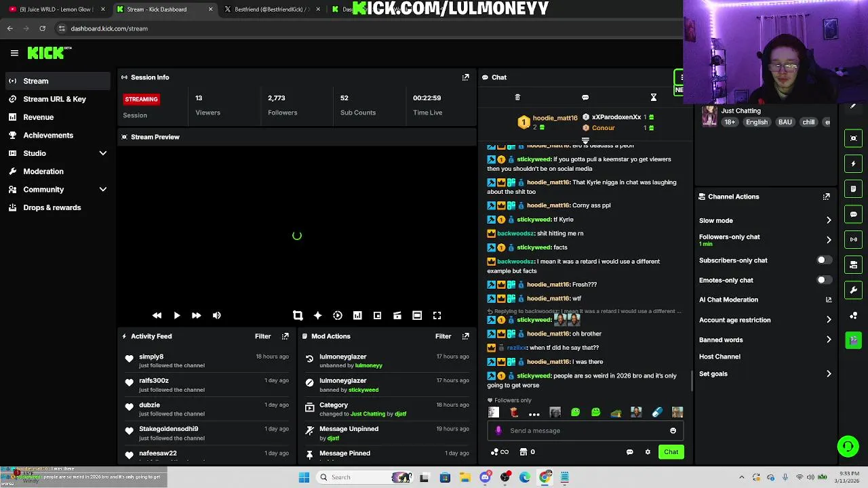The image size is (868, 488).
Task: Pop out the Mod Actions panel
Action: tap(465, 336)
